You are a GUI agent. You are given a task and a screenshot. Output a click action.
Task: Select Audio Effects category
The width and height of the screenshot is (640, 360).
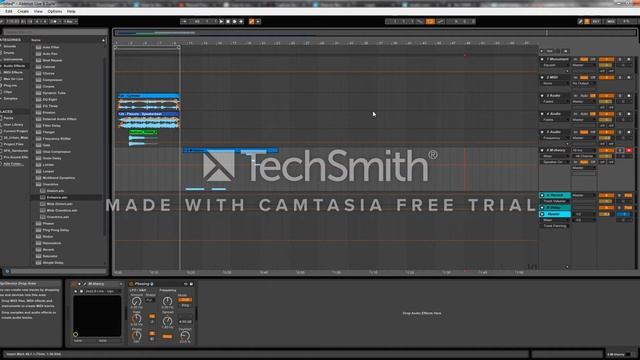pyautogui.click(x=14, y=66)
